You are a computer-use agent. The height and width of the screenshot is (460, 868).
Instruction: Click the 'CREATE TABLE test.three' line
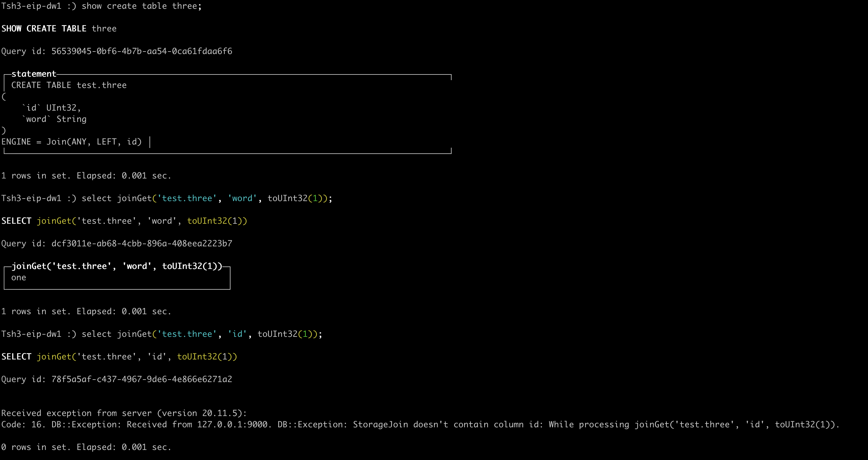click(69, 85)
